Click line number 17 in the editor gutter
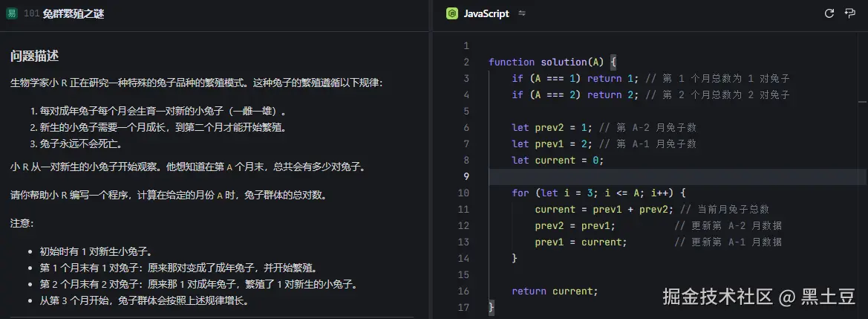 coord(464,307)
